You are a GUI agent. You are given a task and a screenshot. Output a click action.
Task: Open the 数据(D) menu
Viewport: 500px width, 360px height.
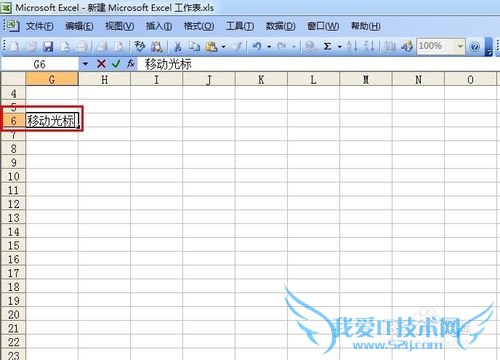280,26
